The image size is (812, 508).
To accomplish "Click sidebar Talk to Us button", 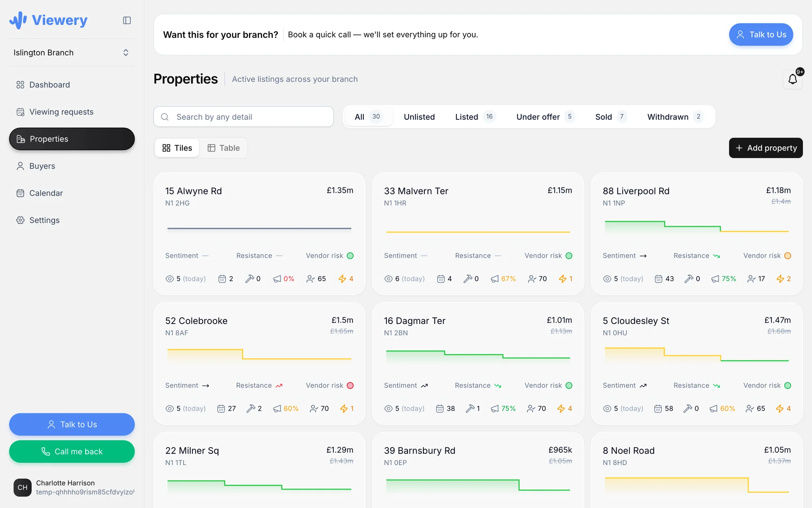I will point(72,424).
